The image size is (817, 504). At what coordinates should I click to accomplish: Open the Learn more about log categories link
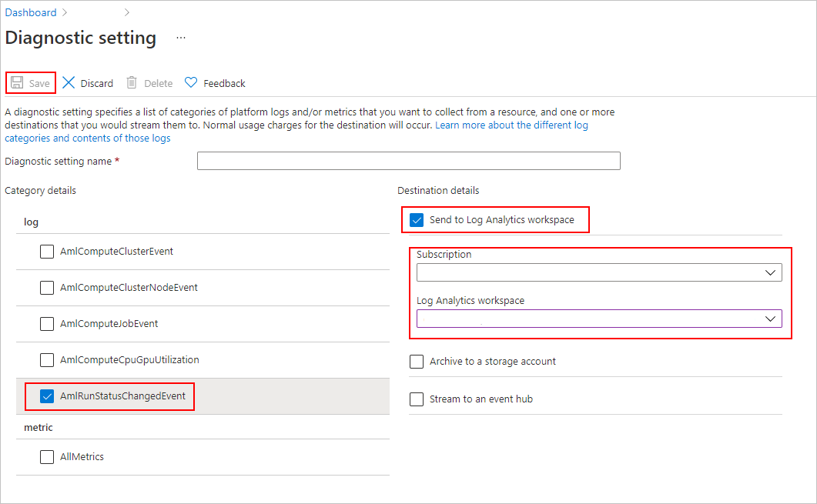(x=511, y=125)
